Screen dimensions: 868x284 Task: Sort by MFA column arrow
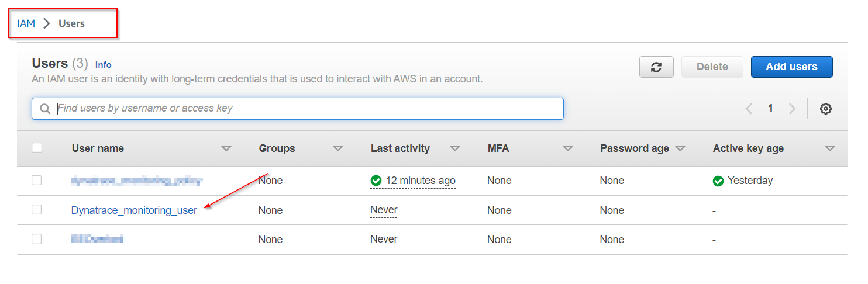pos(567,149)
